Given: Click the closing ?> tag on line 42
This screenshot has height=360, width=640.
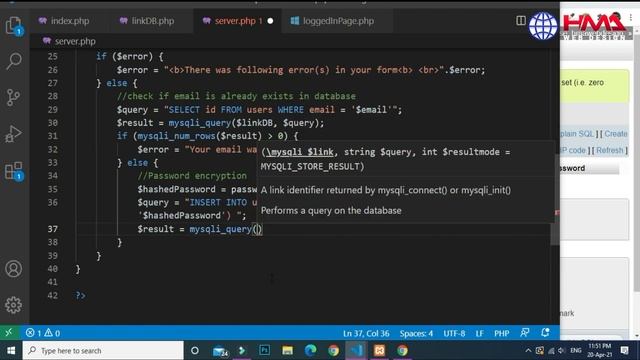Looking at the screenshot, I should [80, 296].
